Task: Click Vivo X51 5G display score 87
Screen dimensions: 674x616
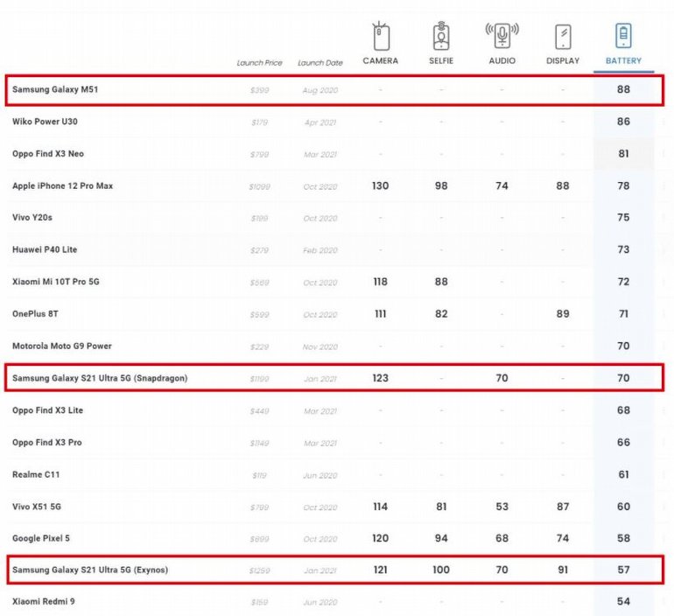Action: coord(563,507)
